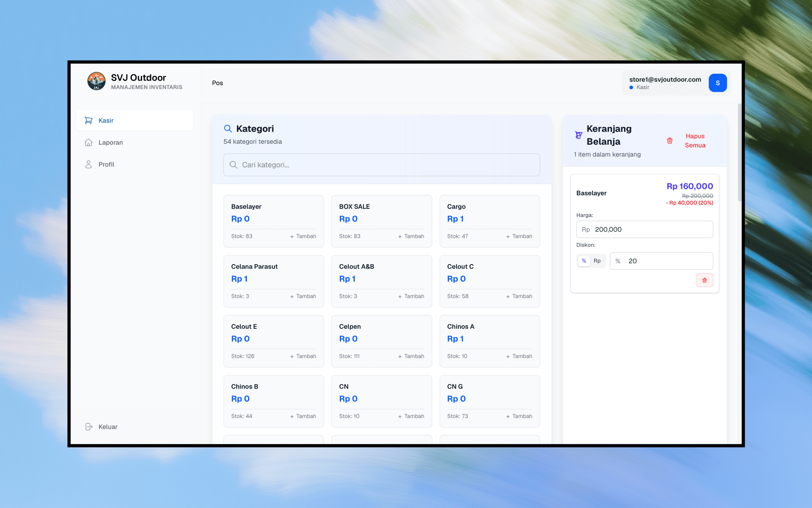Click the Keranjang Belanja basket icon
Screen dimensions: 812x508
click(x=579, y=135)
